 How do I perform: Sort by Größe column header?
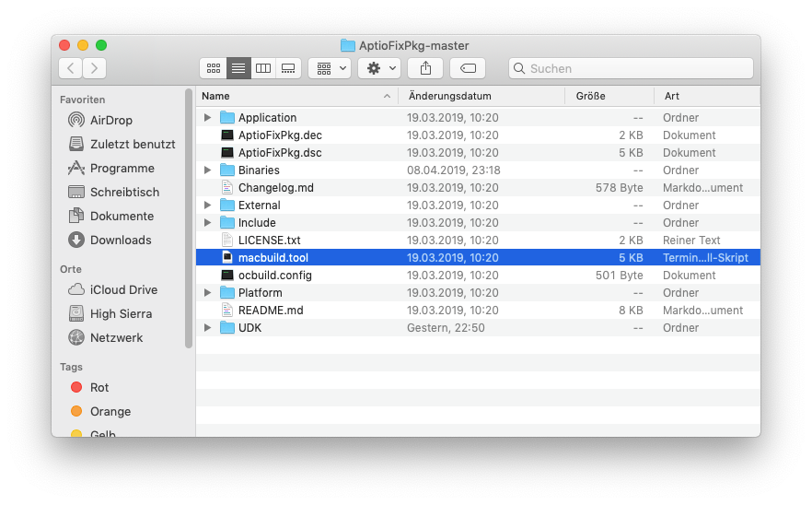(x=609, y=96)
